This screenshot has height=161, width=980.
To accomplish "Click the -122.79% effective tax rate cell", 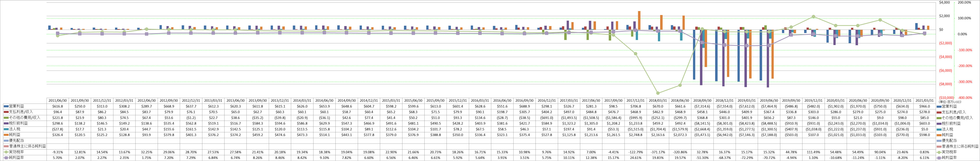I will 636,152.
